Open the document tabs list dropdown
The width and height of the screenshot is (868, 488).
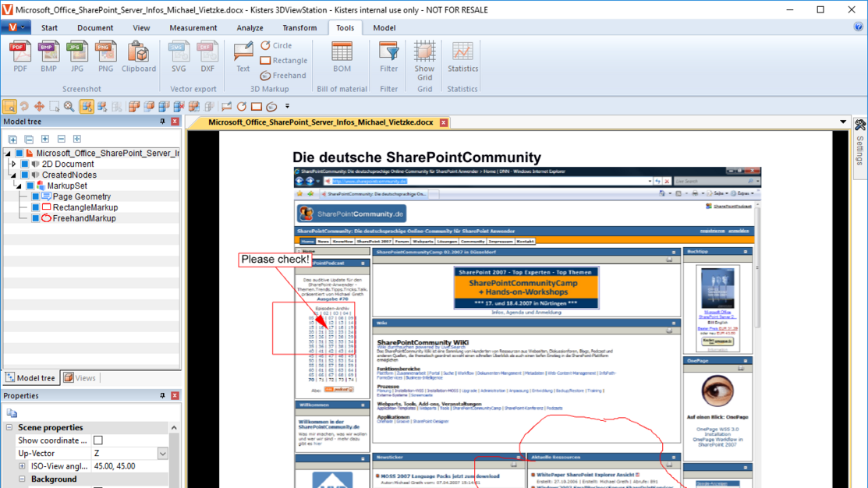coord(843,122)
